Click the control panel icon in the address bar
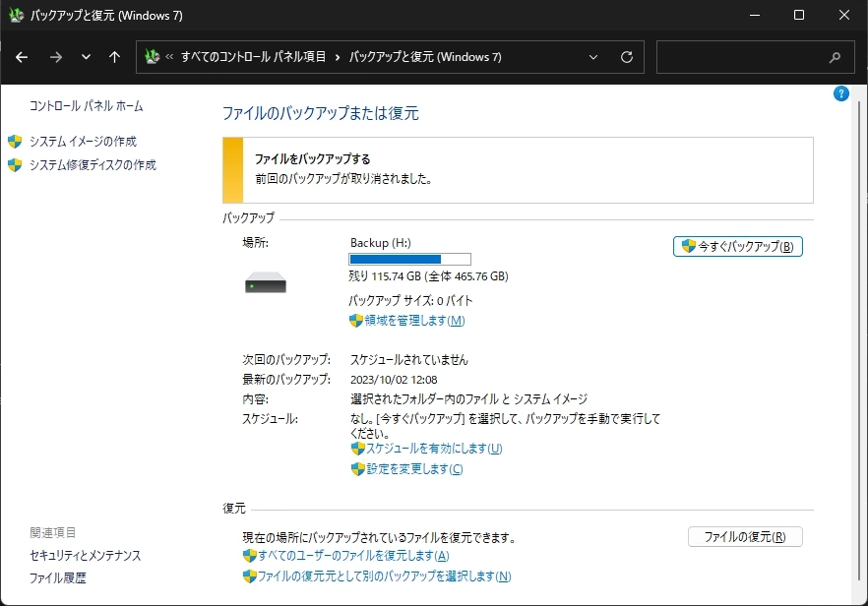Viewport: 868px width, 606px height. coord(153,57)
